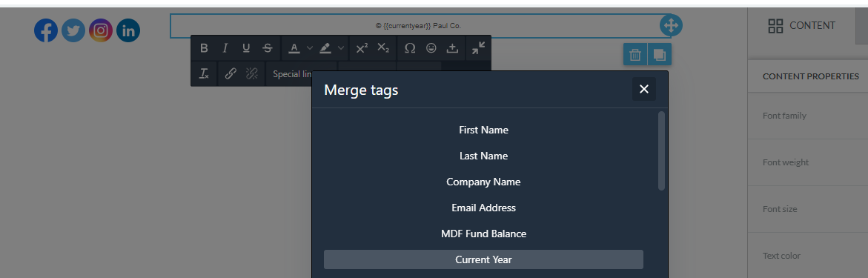Viewport: 868px width, 278px height.
Task: Toggle italic formatting in the text toolbar
Action: pyautogui.click(x=225, y=48)
